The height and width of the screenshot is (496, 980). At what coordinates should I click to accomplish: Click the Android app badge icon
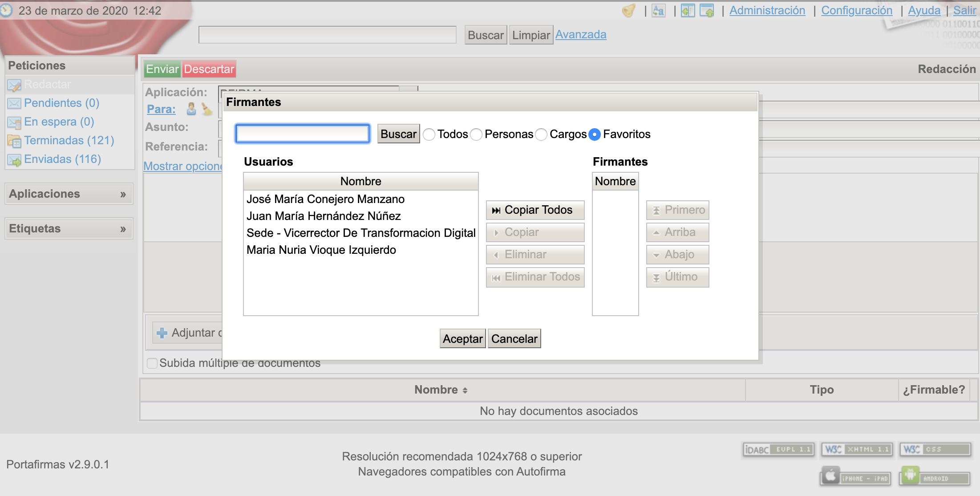tap(934, 477)
